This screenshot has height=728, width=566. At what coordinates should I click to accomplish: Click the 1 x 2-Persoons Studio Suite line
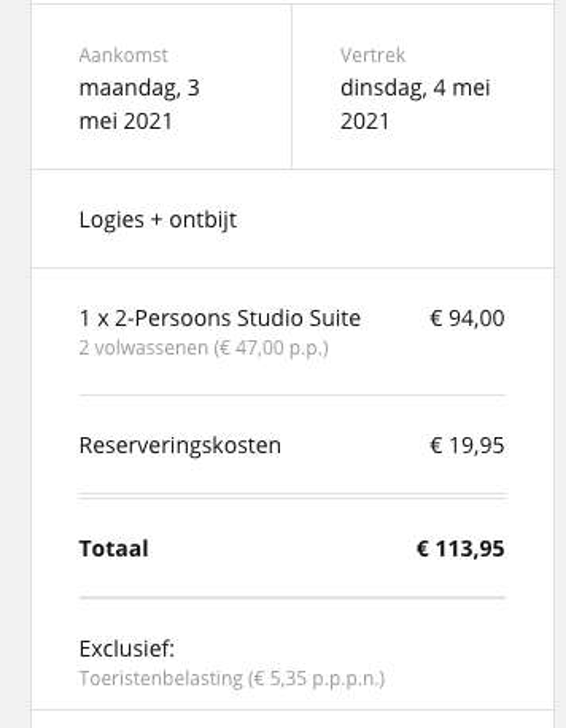(220, 318)
